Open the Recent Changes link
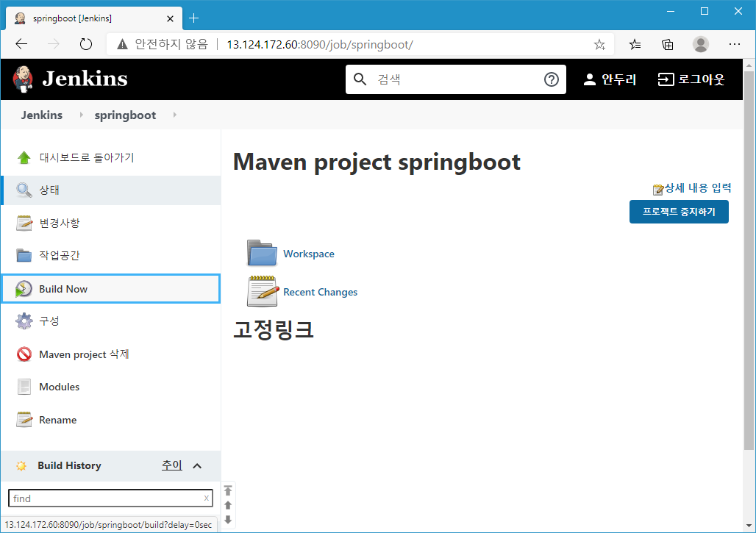The image size is (756, 533). (320, 292)
